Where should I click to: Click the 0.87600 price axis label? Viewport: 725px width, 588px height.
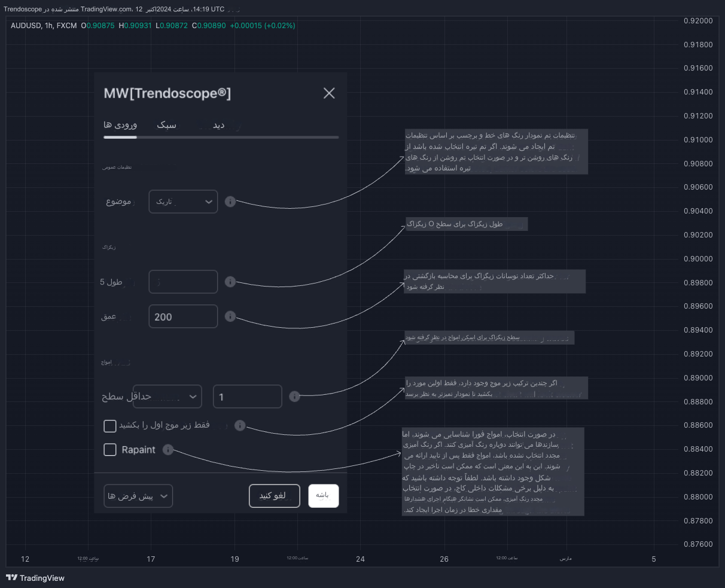[698, 544]
